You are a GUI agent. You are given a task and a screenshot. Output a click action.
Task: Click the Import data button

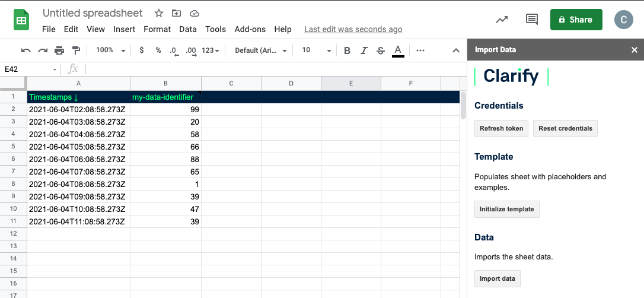point(498,278)
